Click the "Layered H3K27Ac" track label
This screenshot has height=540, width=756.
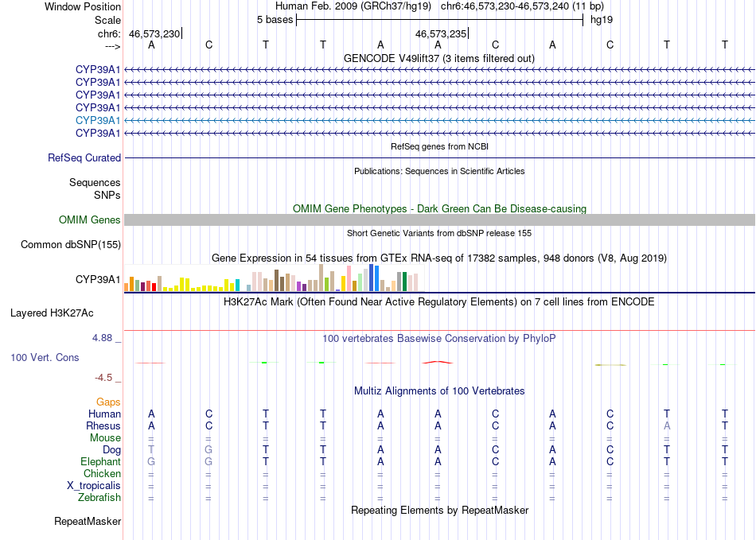click(x=52, y=313)
